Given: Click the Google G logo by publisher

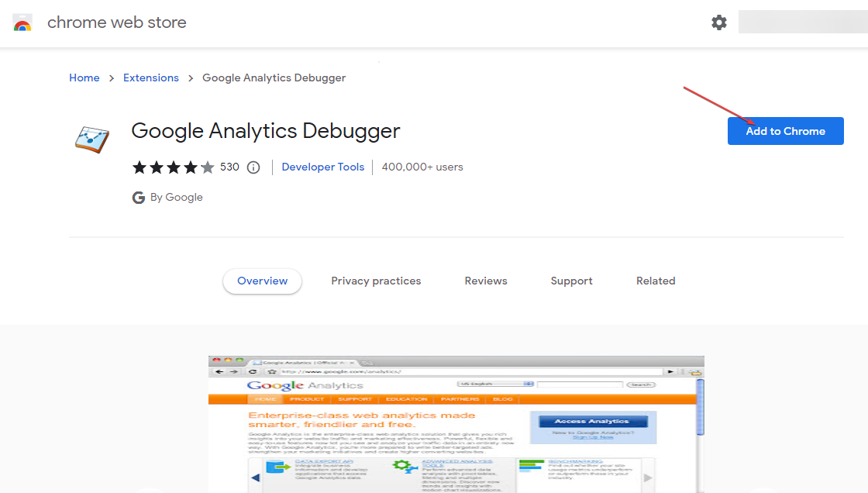Looking at the screenshot, I should click(139, 198).
